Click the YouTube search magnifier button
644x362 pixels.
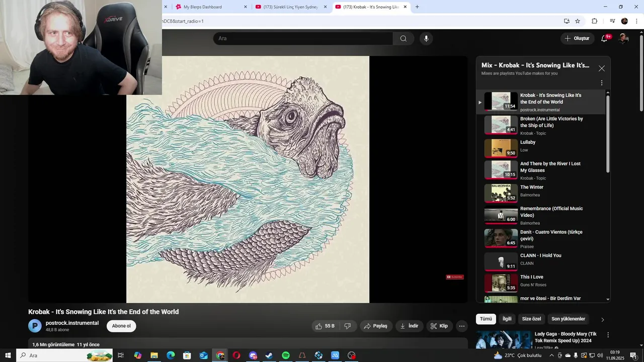(404, 39)
